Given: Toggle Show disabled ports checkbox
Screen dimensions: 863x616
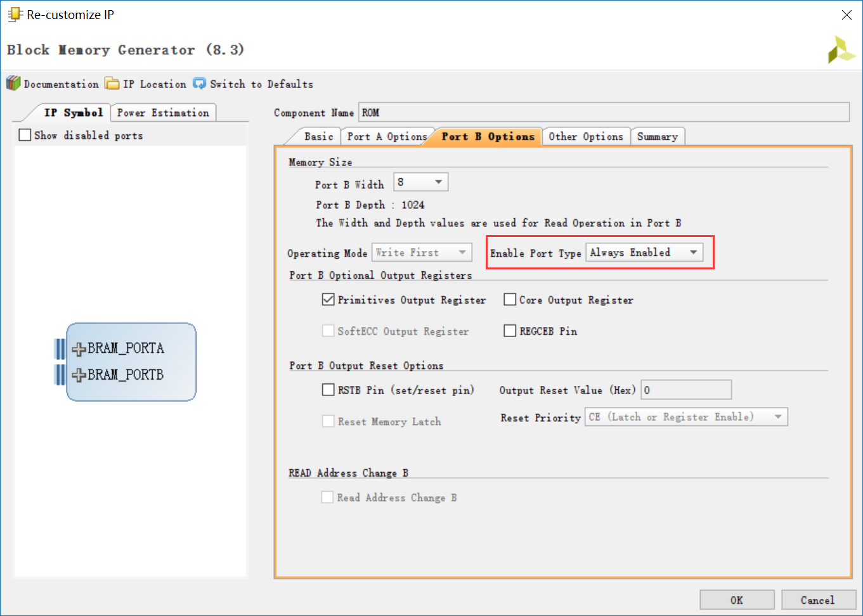Looking at the screenshot, I should click(x=25, y=135).
